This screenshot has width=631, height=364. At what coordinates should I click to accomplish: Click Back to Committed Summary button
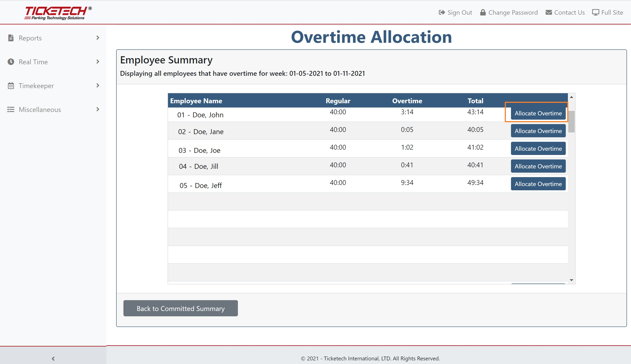[181, 308]
